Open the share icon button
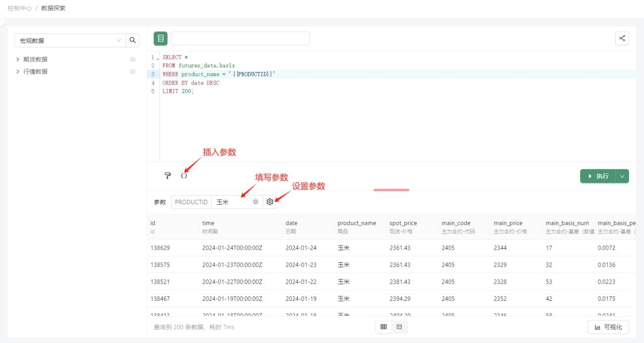This screenshot has width=644, height=343. tap(622, 39)
